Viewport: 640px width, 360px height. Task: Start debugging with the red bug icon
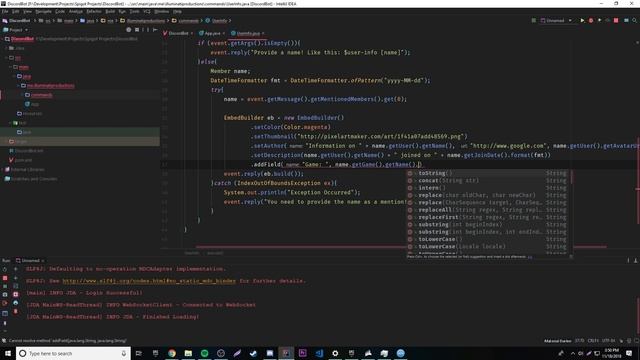(x=591, y=20)
